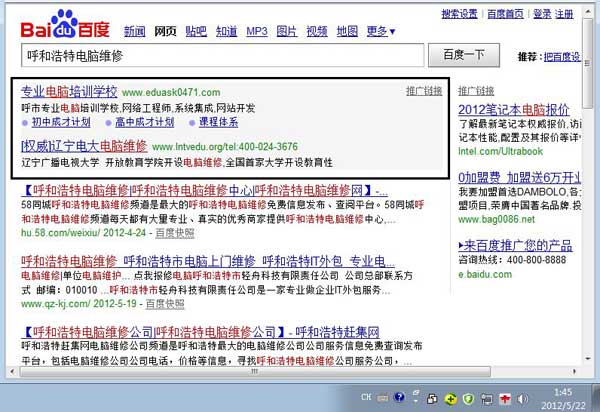600x412 pixels.
Task: Click the Intel.com/Ultrabook URL text
Action: click(x=501, y=151)
